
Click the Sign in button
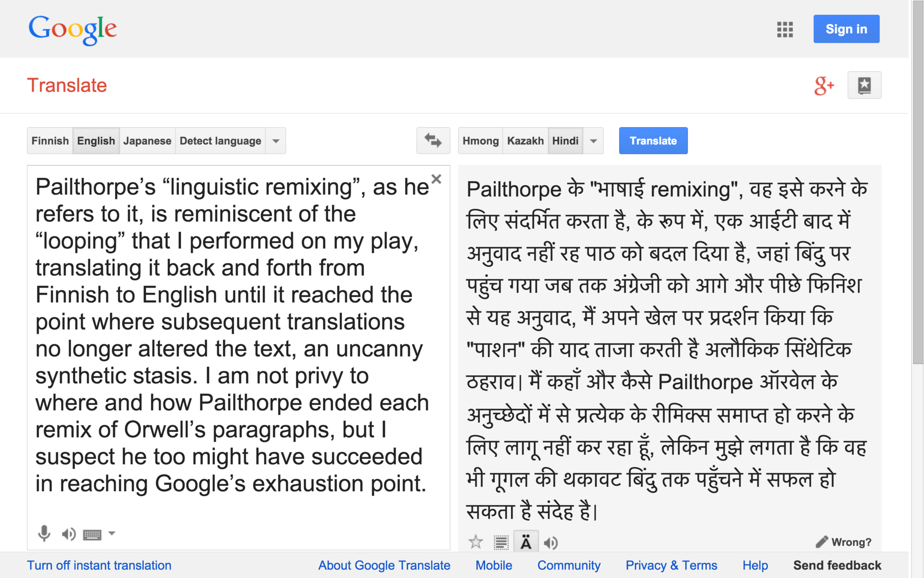(846, 29)
